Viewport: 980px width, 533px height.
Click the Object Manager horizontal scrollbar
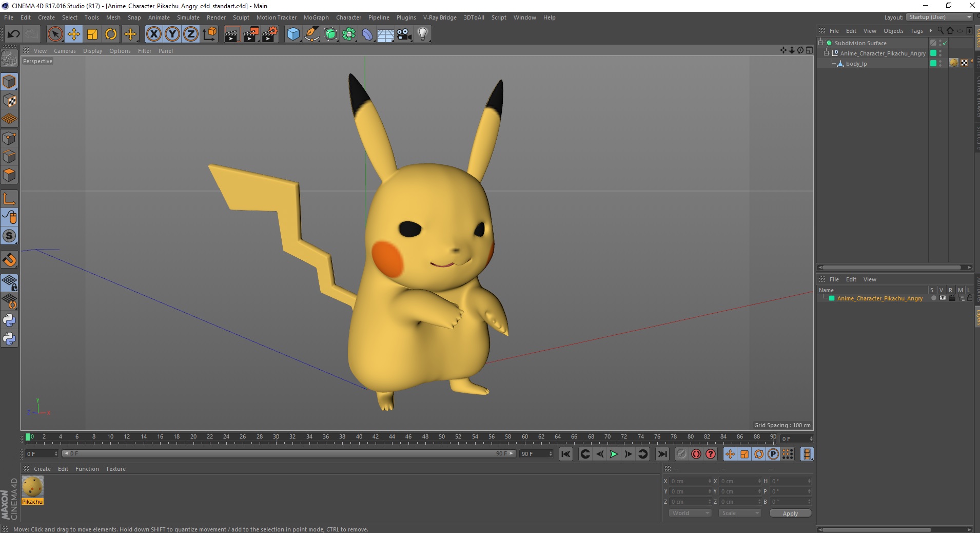tap(892, 267)
